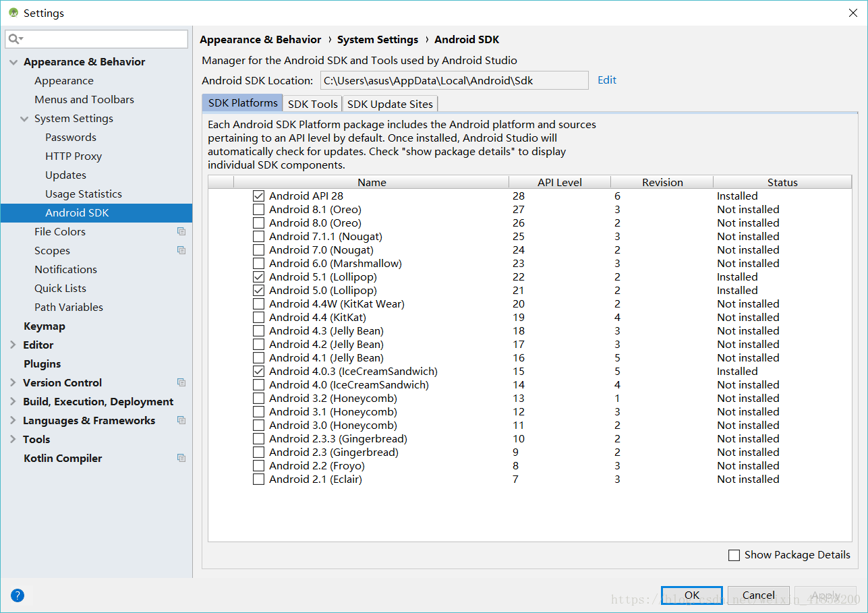This screenshot has width=868, height=613.
Task: Click the project-level icon beside File Colors
Action: (181, 231)
